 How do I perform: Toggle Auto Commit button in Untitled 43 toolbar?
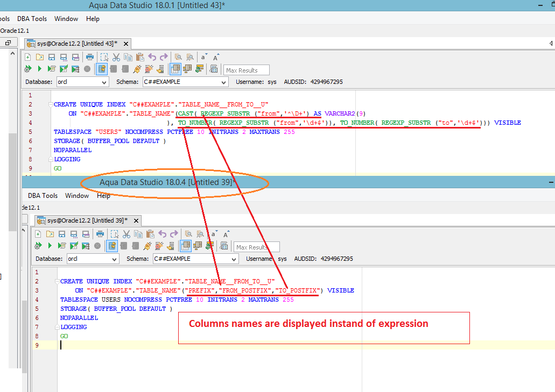tap(102, 69)
